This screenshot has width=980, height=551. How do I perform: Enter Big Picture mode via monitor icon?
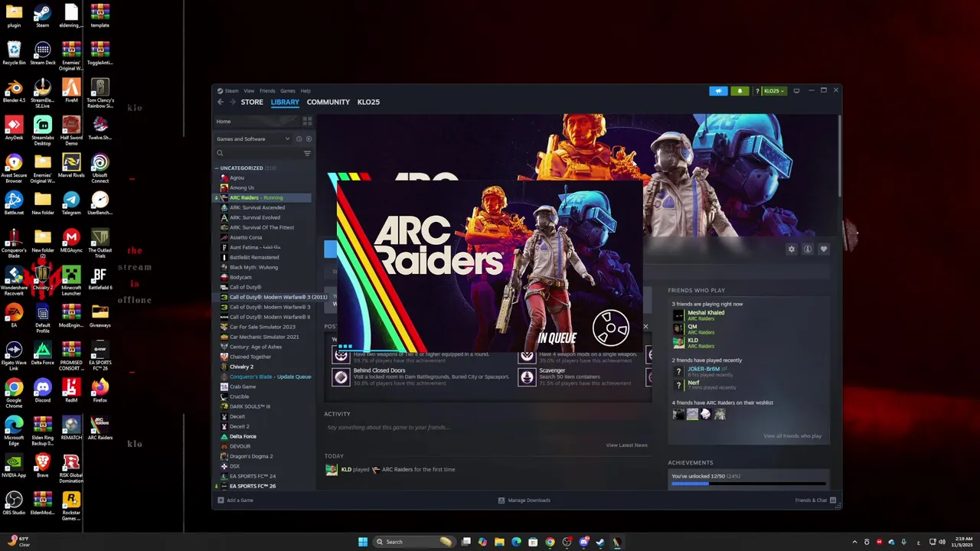pos(796,90)
